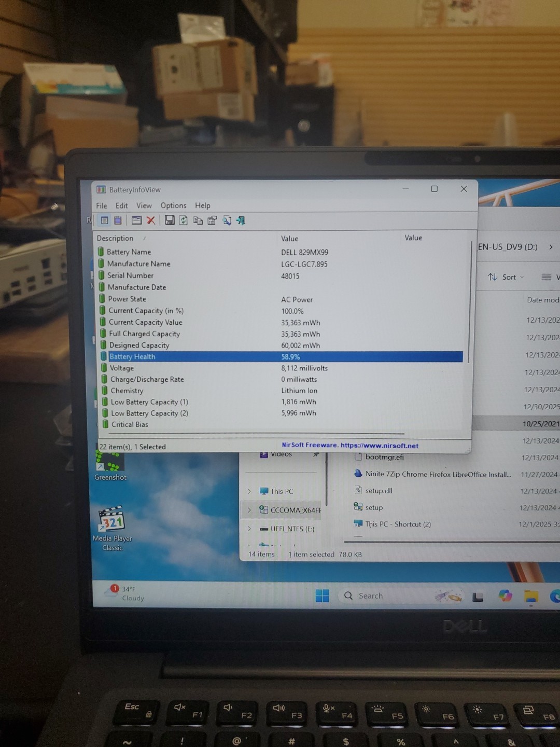Open the Options menu
Viewport: 560px width, 747px height.
(x=173, y=205)
